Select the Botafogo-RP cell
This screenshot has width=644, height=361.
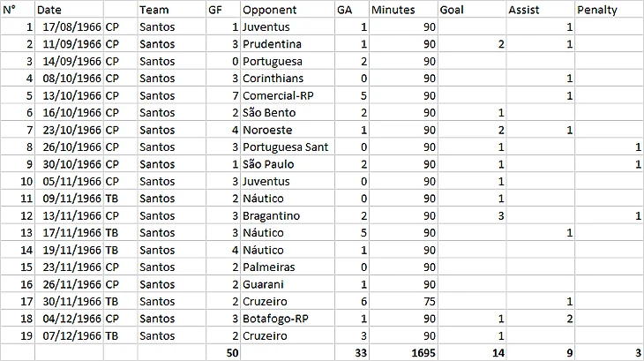tap(287, 319)
